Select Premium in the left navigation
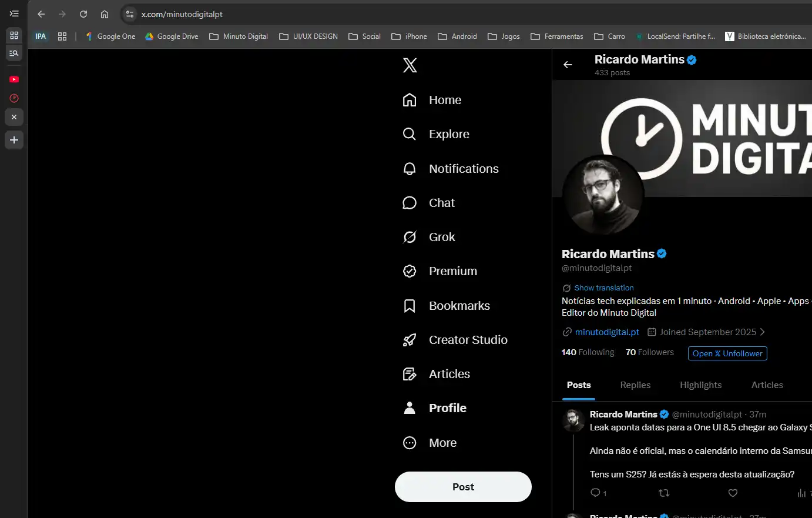The width and height of the screenshot is (812, 518). (x=452, y=271)
